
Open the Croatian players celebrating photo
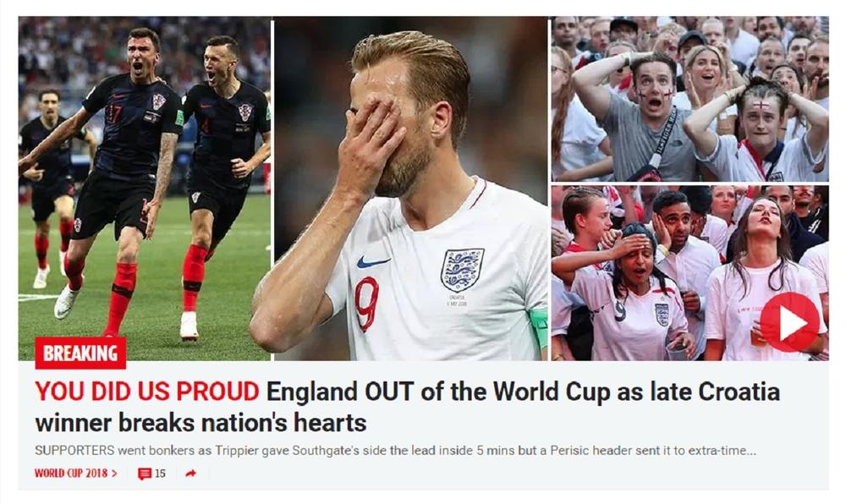[144, 189]
